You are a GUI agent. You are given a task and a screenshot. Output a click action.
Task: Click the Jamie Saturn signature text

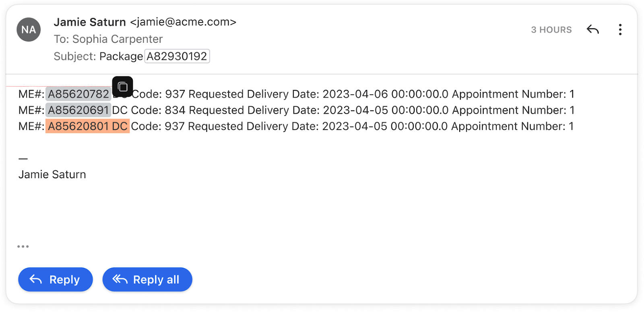pyautogui.click(x=52, y=175)
